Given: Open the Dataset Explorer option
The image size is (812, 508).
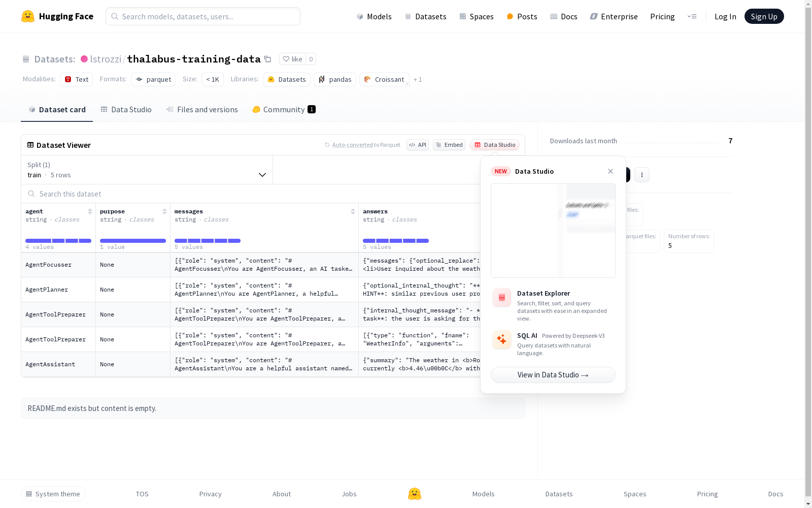Looking at the screenshot, I should [x=553, y=305].
